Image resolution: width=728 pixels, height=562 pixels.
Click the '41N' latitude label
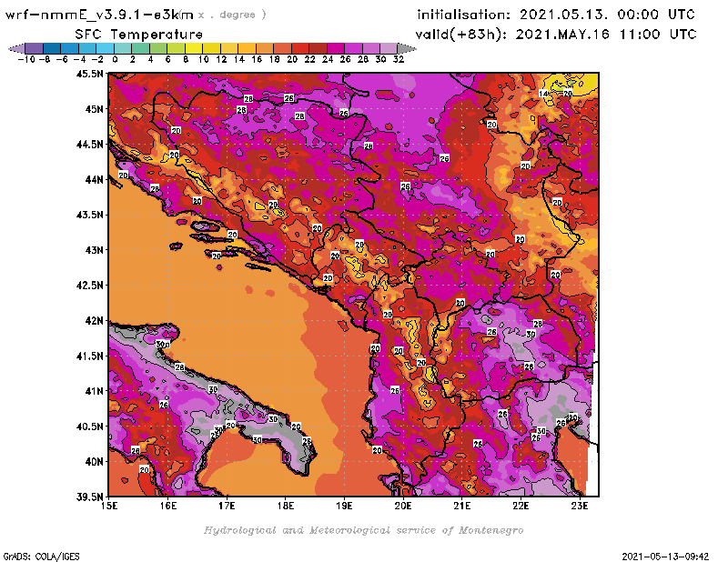pyautogui.click(x=94, y=391)
